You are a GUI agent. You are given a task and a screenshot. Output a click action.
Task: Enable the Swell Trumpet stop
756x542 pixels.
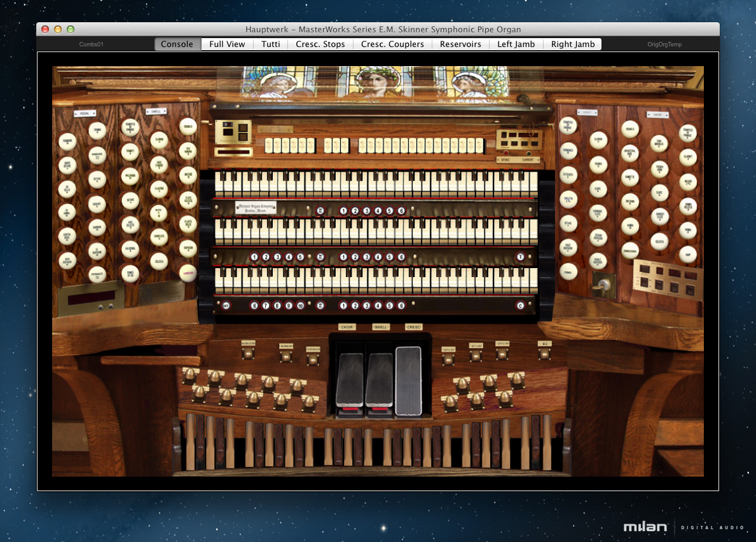coord(130,152)
